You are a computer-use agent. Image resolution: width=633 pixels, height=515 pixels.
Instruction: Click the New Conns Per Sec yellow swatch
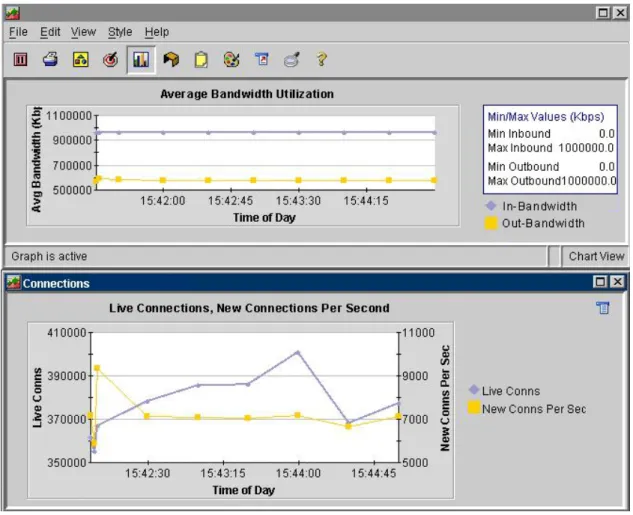pyautogui.click(x=474, y=407)
